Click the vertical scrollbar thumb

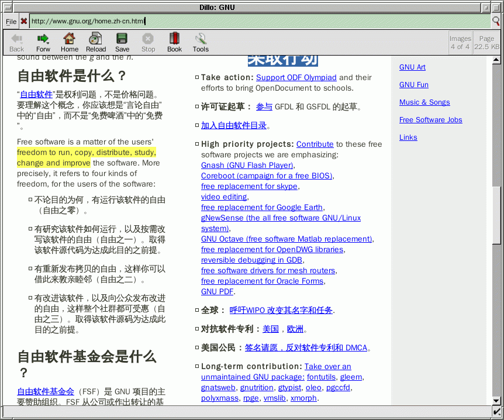[496, 215]
